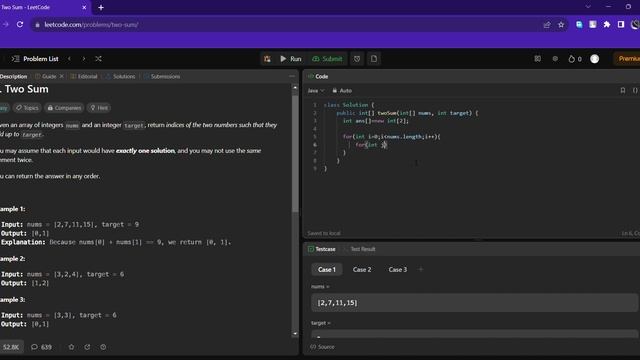This screenshot has height=360, width=640.
Task: Go to the previous problem arrow
Action: pos(69,59)
